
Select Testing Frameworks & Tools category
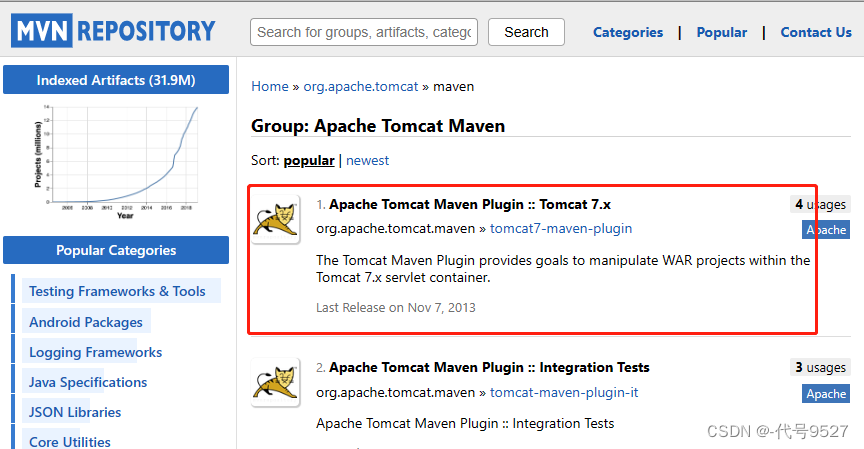coord(117,291)
